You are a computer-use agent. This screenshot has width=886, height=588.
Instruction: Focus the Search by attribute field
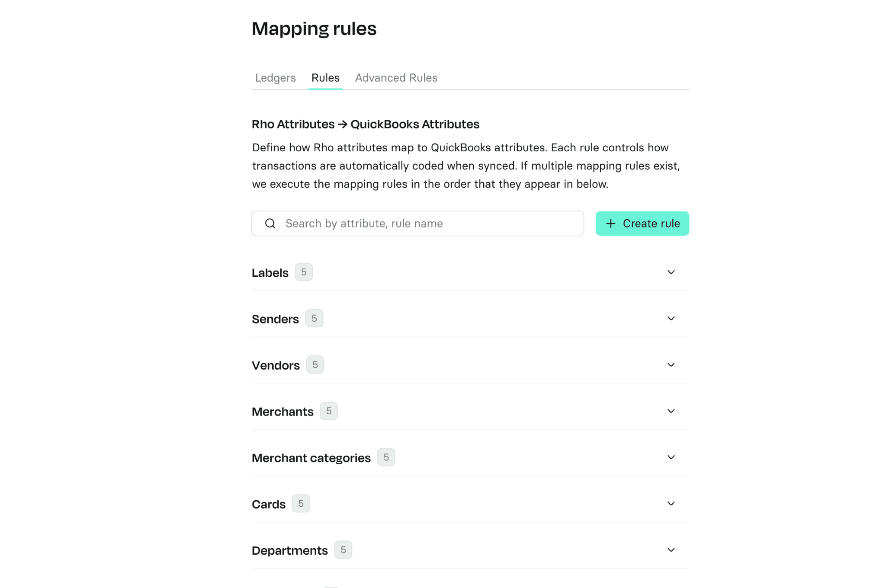417,224
